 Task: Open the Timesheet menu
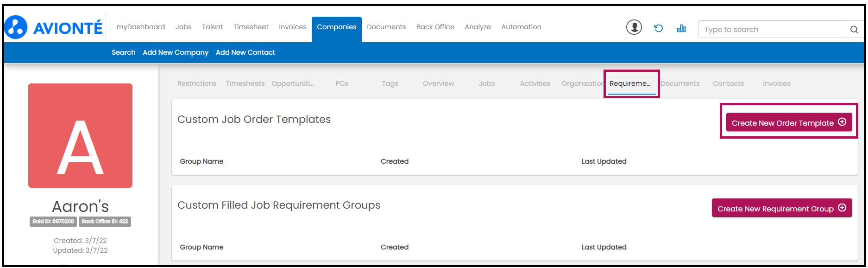tap(251, 27)
